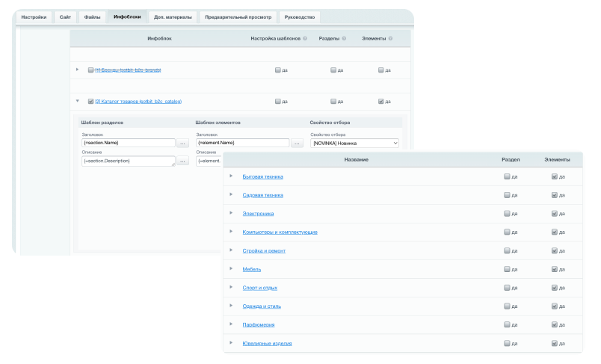
Task: Click ellipsis button next to {=section.Name} field
Action: [182, 143]
